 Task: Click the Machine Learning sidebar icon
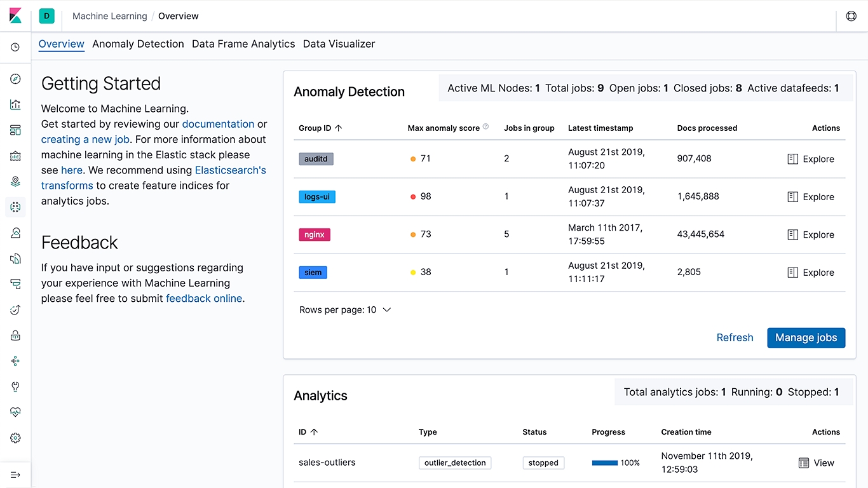coord(15,207)
